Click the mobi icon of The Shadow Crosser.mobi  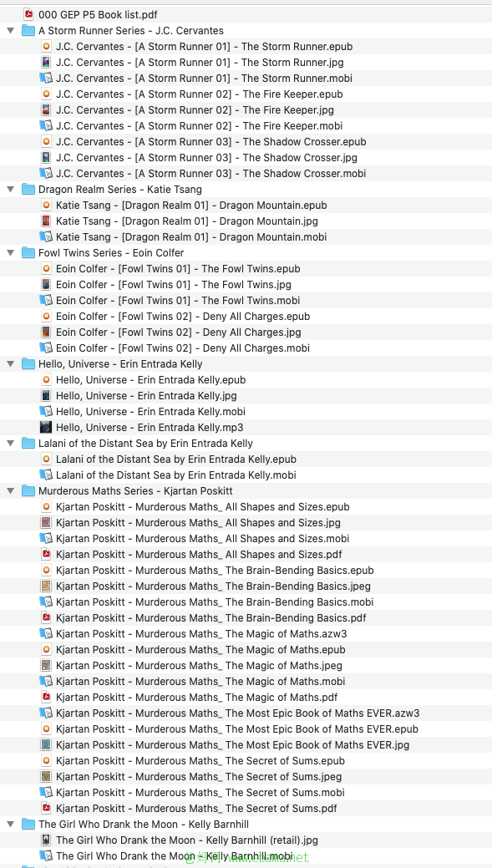[46, 173]
